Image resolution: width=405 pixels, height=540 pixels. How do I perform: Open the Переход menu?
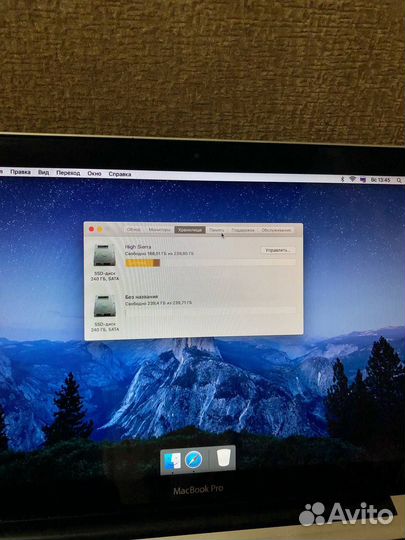point(68,173)
